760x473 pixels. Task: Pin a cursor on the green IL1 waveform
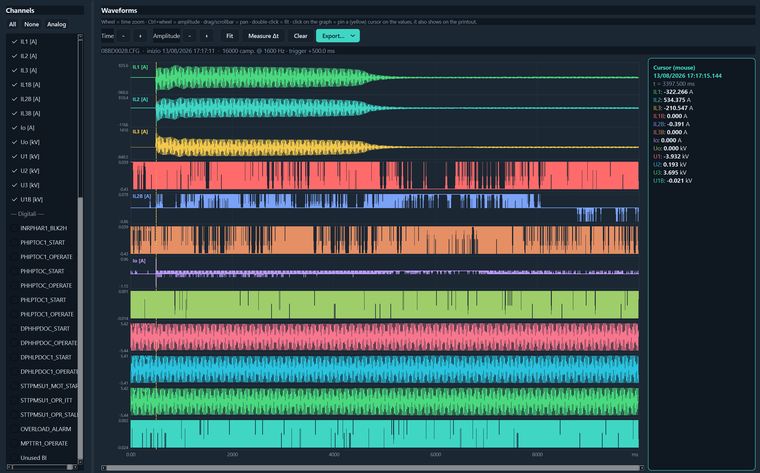(262, 78)
